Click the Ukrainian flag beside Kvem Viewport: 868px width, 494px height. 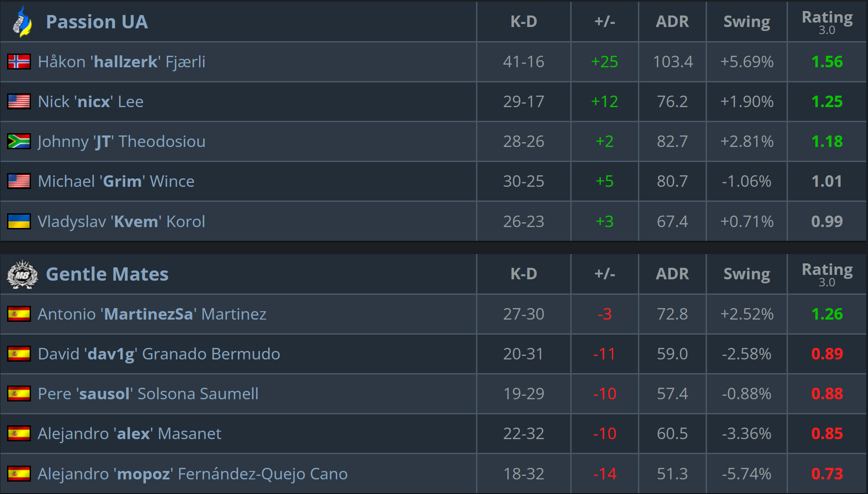click(19, 221)
